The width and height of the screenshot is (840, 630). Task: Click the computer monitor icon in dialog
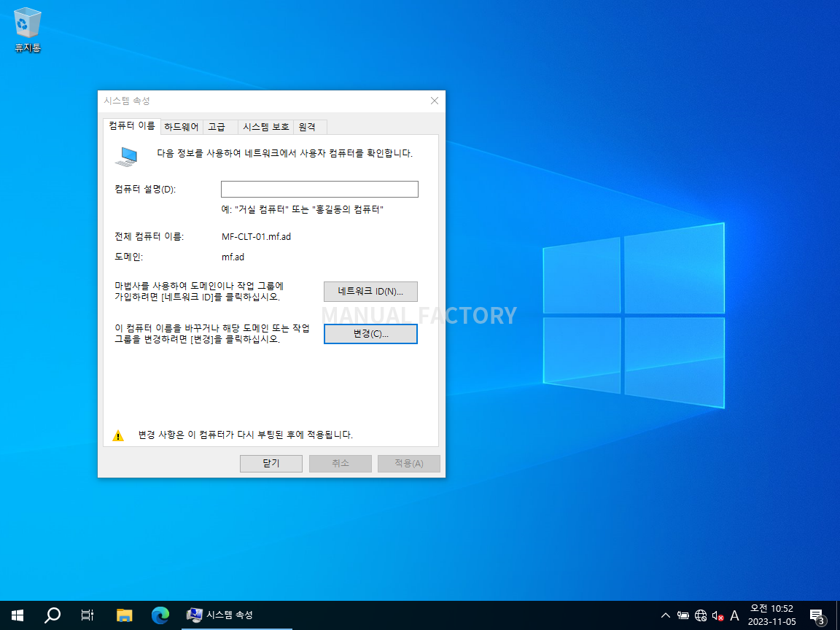[127, 157]
